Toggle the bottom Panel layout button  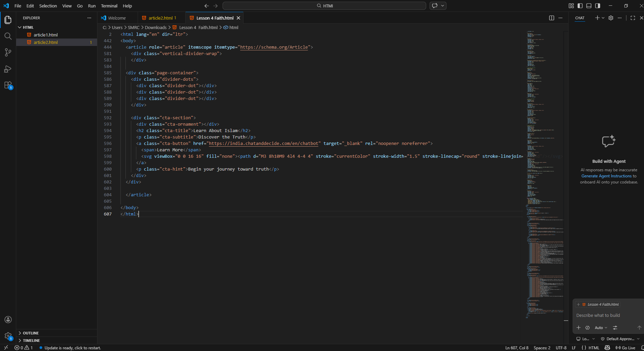pyautogui.click(x=589, y=6)
